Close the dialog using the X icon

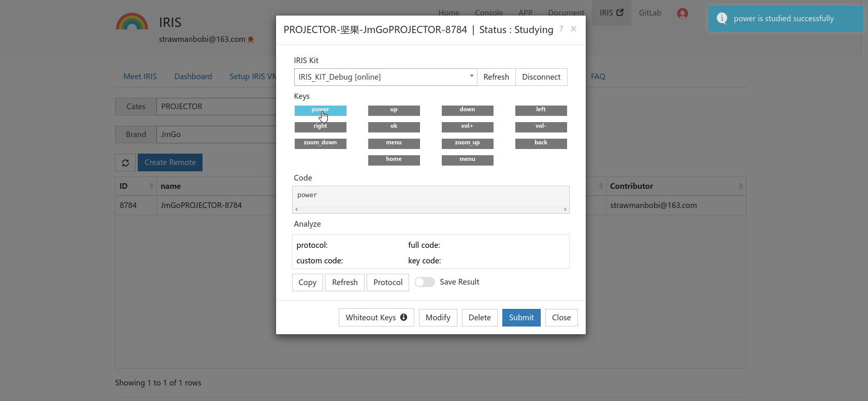(x=573, y=29)
